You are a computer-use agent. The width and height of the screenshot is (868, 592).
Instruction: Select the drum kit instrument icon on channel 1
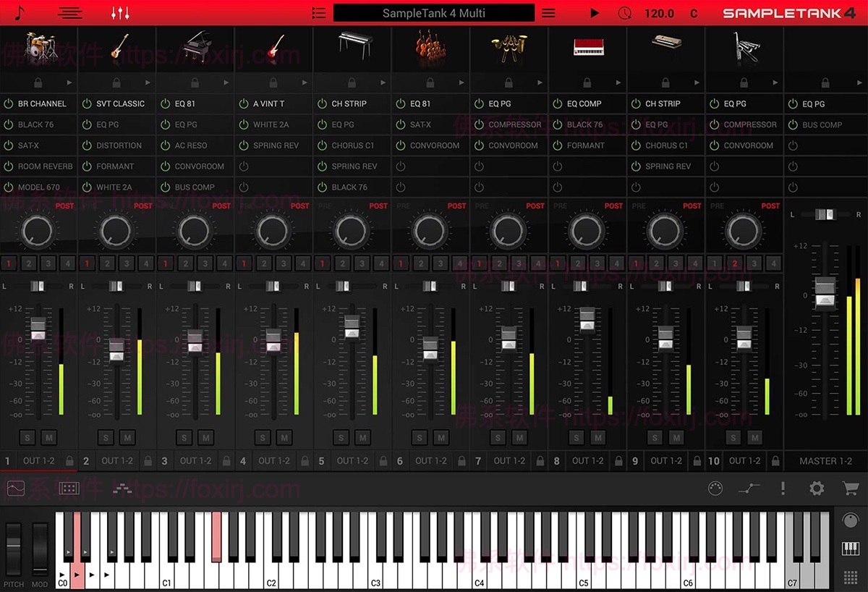[x=39, y=49]
